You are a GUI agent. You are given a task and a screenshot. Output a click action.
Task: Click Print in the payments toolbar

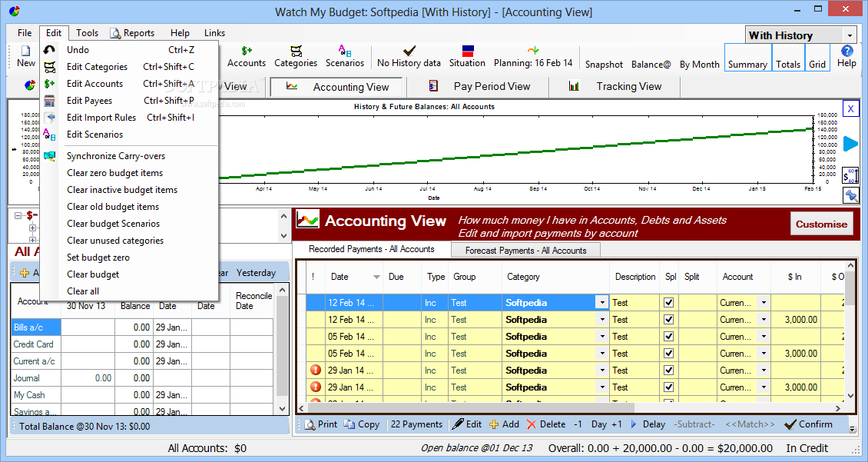point(320,424)
